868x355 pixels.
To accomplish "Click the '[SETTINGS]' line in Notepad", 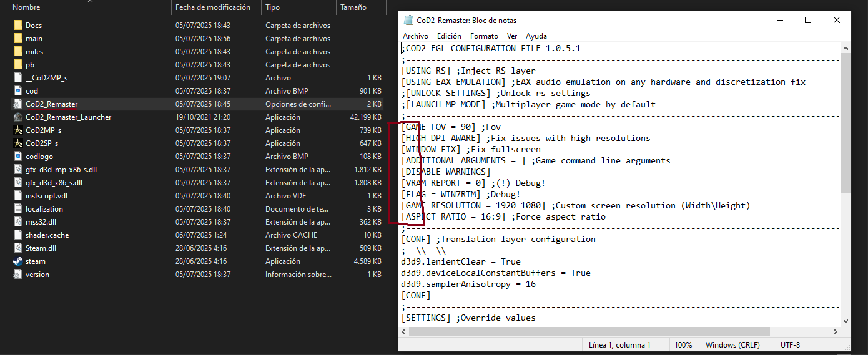I will point(468,318).
